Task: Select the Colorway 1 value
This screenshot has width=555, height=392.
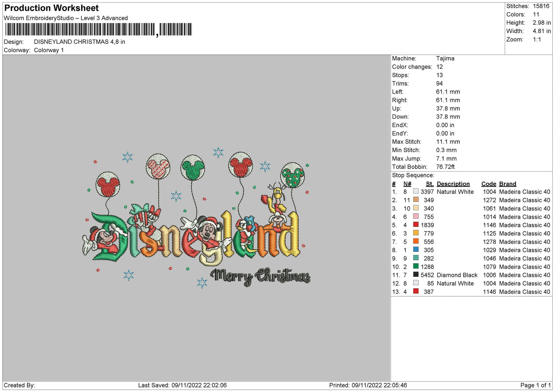Action: 49,50
